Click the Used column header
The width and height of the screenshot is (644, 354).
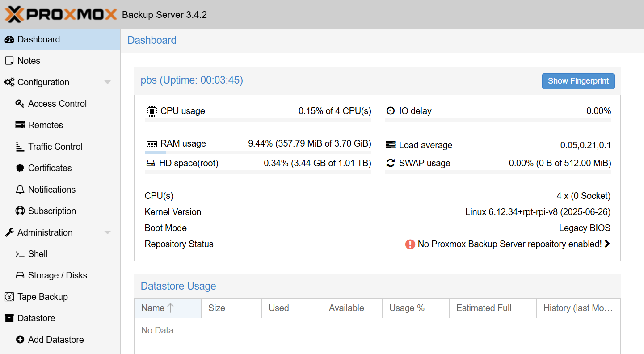coord(292,308)
